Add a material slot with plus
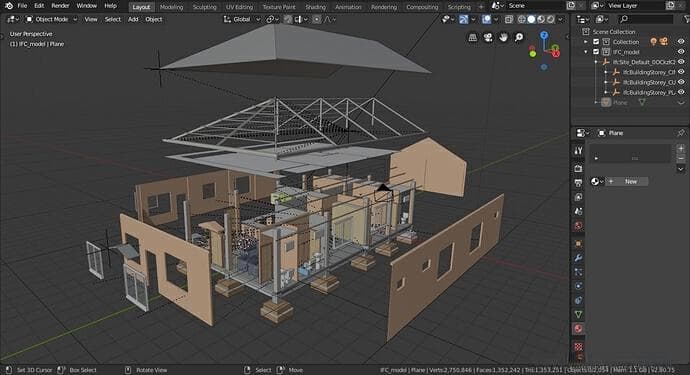The image size is (690, 375). pos(681,149)
